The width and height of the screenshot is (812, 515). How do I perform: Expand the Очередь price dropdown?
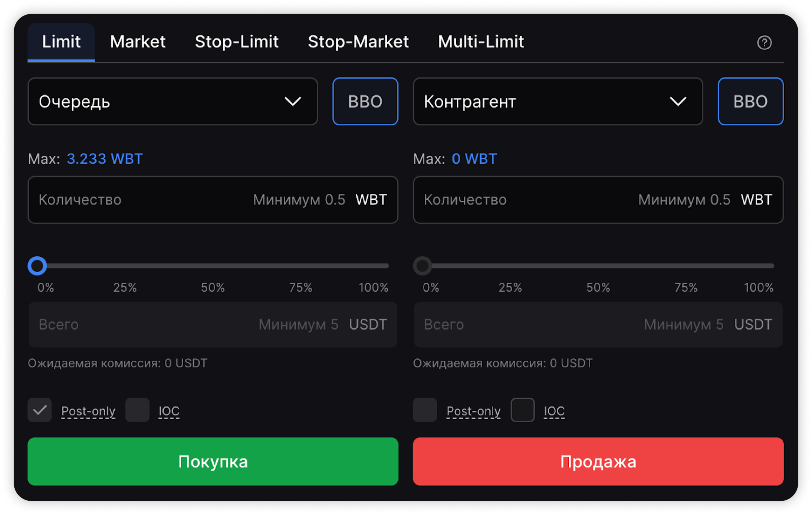click(173, 101)
